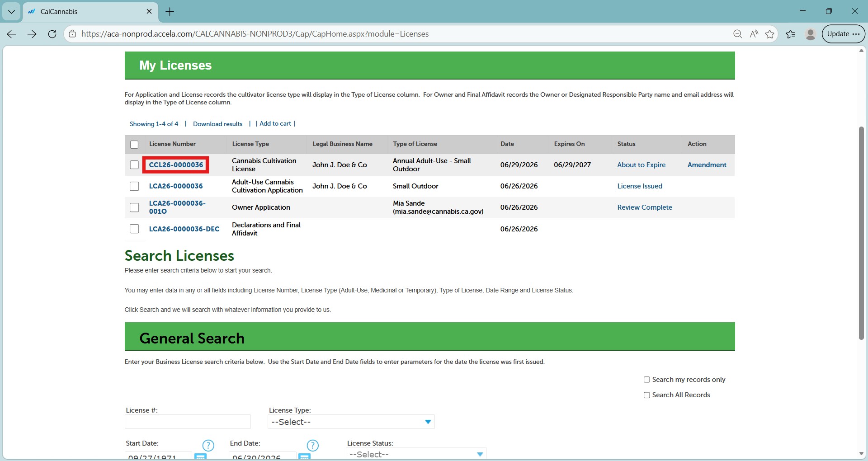Open End Date help icon
This screenshot has width=868, height=461.
(x=312, y=445)
